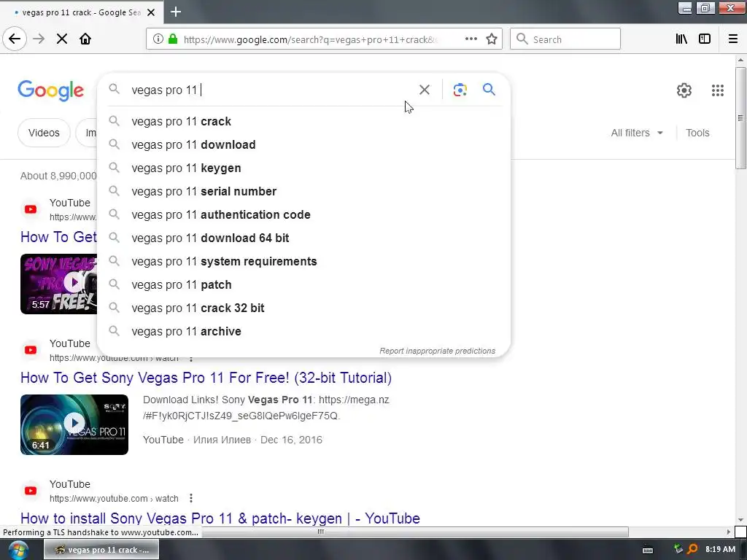The width and height of the screenshot is (747, 560).
Task: Click the 'Dec 16, 2016' video date
Action: (x=291, y=440)
